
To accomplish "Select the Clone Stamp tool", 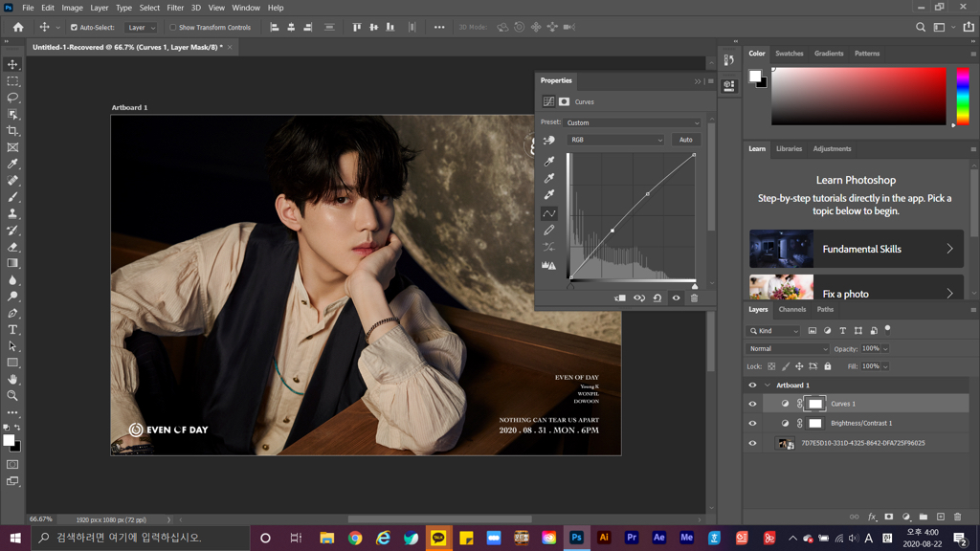I will coord(12,213).
